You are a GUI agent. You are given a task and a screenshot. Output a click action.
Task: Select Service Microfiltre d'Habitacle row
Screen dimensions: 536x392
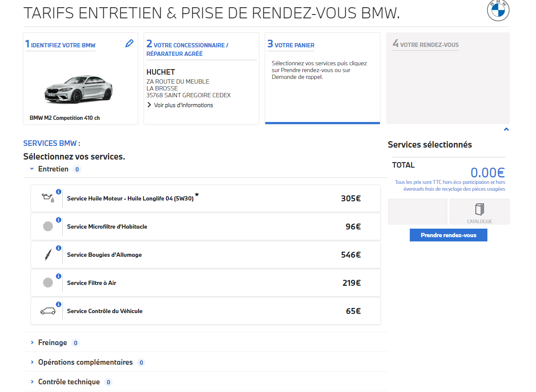click(206, 226)
